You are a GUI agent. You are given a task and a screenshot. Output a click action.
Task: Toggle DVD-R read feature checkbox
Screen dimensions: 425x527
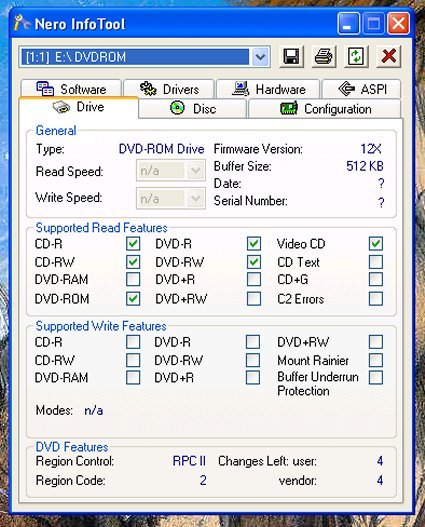254,244
